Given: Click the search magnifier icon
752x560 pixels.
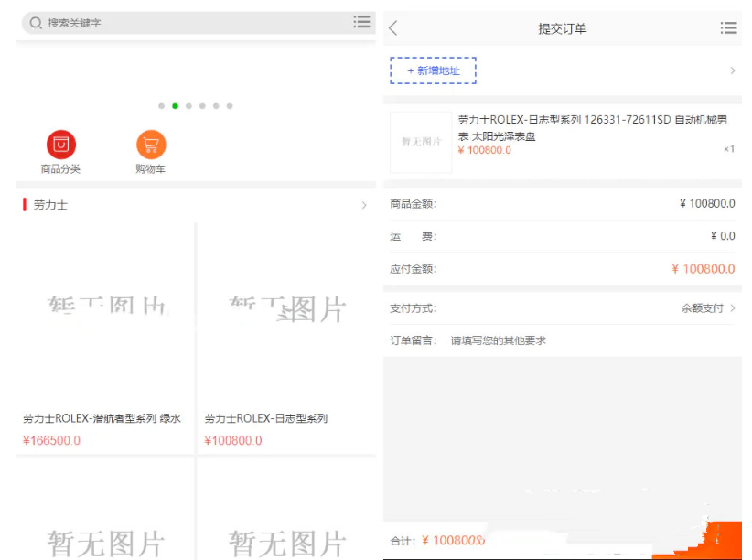Looking at the screenshot, I should pos(33,22).
